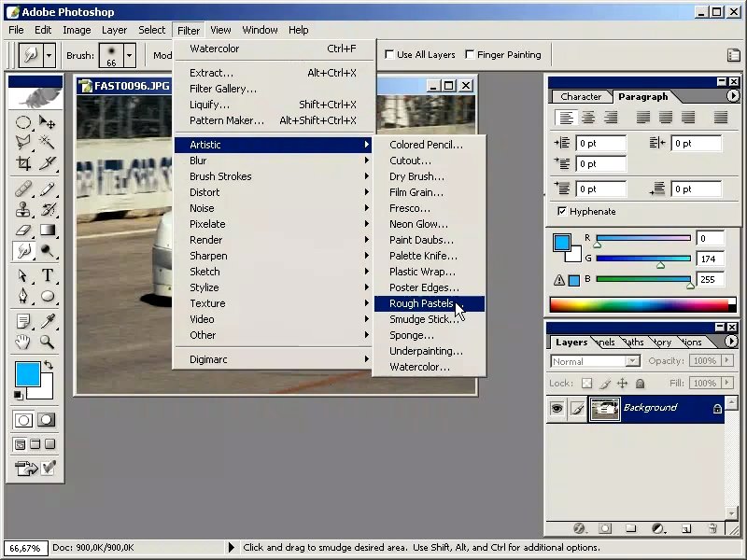Click the zoom percentage field 66,67%

click(25, 548)
